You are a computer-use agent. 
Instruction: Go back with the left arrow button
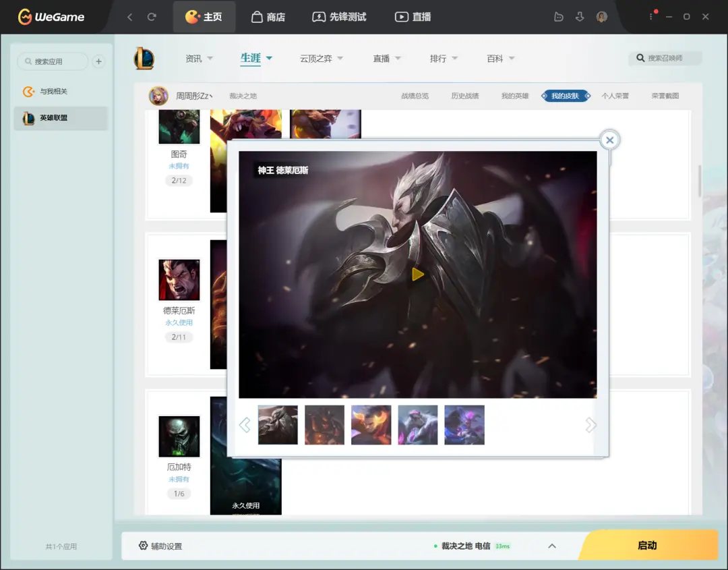click(130, 17)
